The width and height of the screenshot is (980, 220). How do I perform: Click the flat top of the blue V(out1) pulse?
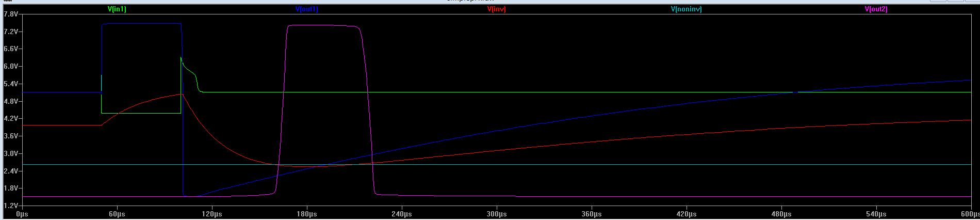pos(142,24)
